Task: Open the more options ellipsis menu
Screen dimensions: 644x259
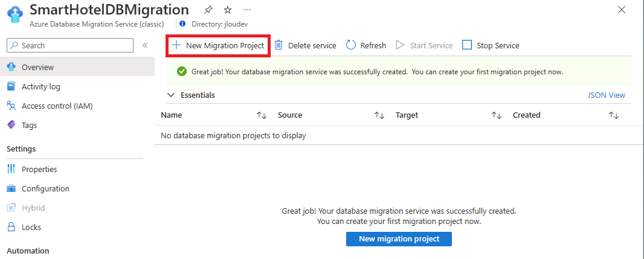Action: (x=246, y=10)
